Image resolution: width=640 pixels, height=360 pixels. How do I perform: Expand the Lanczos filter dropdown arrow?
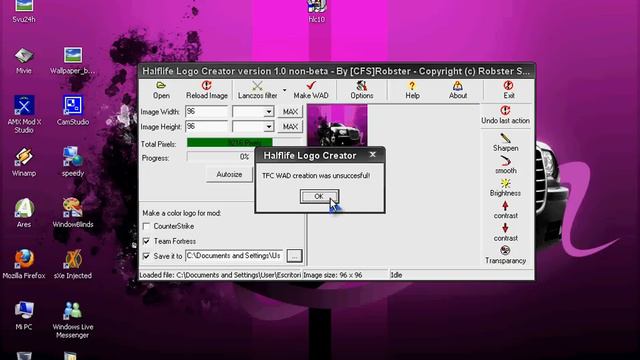tap(284, 90)
